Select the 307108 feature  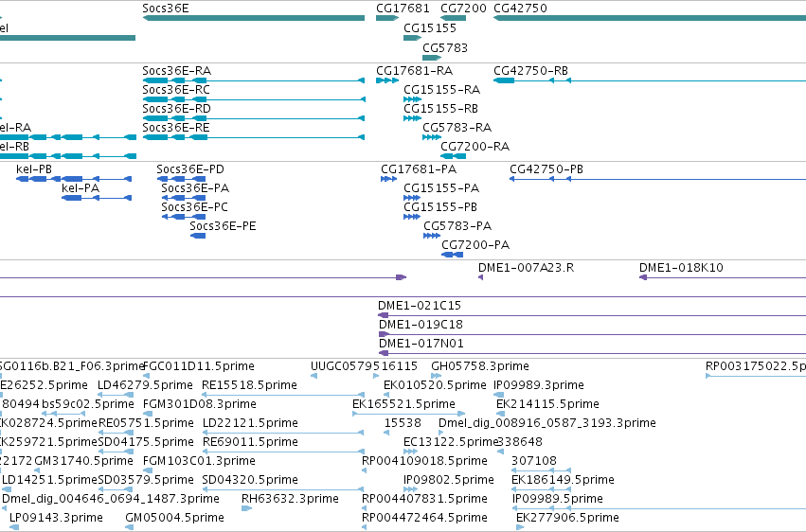point(541,470)
